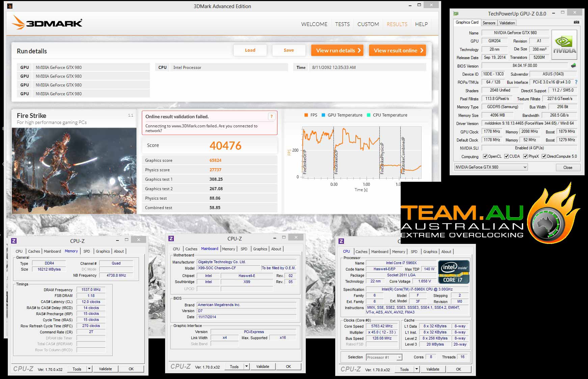Toggle the CUDA checkbox in GPU-Z
The width and height of the screenshot is (588, 379).
(506, 156)
